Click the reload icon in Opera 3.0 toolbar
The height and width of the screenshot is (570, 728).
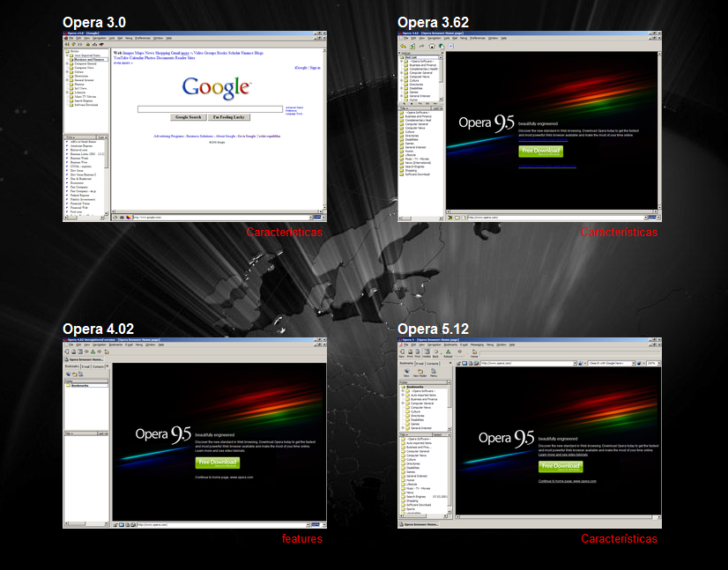click(x=73, y=44)
